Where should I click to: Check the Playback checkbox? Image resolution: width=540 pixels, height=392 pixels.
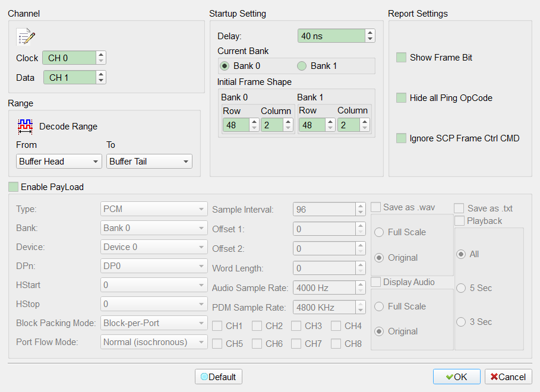click(x=459, y=221)
